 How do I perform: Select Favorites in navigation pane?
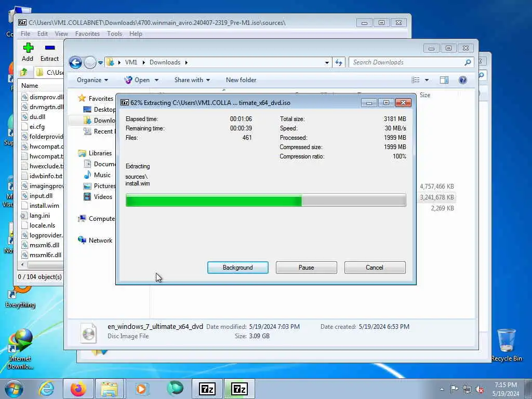[x=101, y=98]
